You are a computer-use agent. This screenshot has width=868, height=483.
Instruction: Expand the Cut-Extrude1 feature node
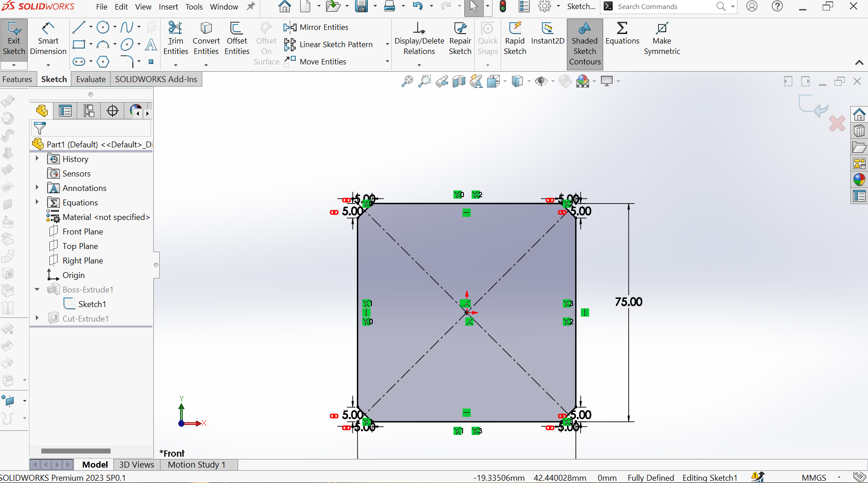click(x=37, y=318)
